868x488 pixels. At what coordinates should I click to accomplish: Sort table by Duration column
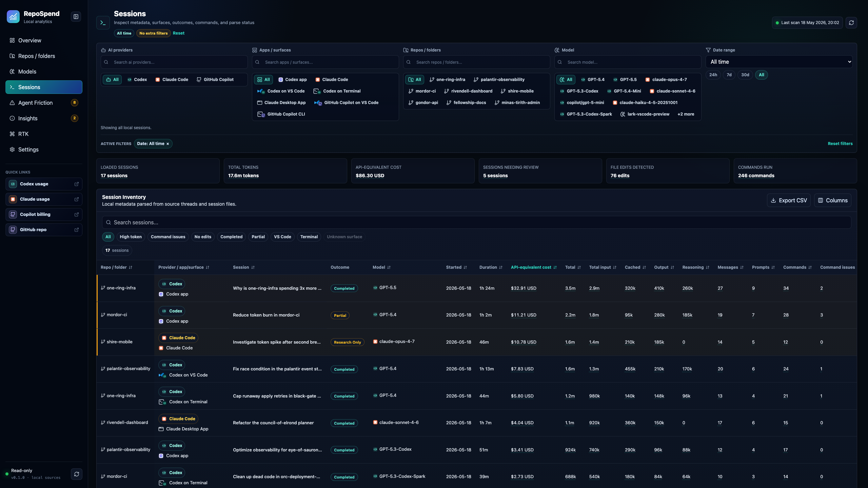click(x=491, y=267)
